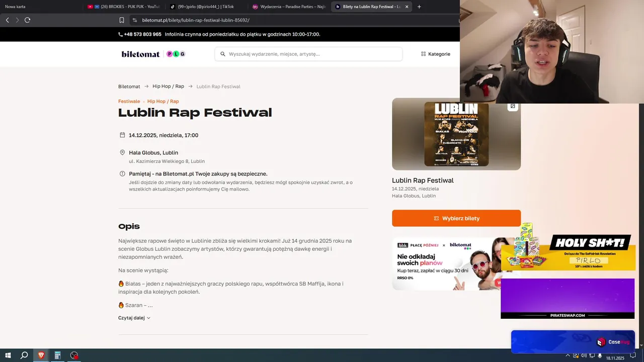This screenshot has height=362, width=644.
Task: Expand description with Czytaj dalej
Action: (134, 318)
